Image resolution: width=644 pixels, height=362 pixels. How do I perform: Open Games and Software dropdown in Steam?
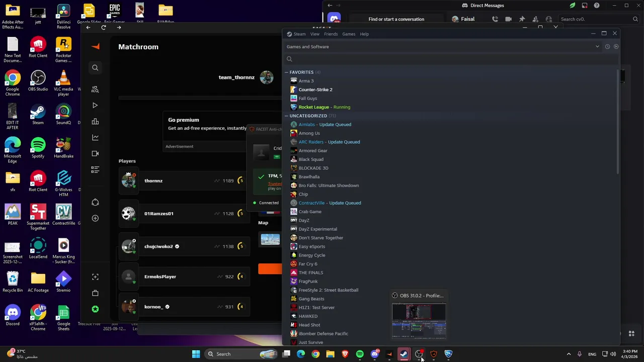(443, 47)
